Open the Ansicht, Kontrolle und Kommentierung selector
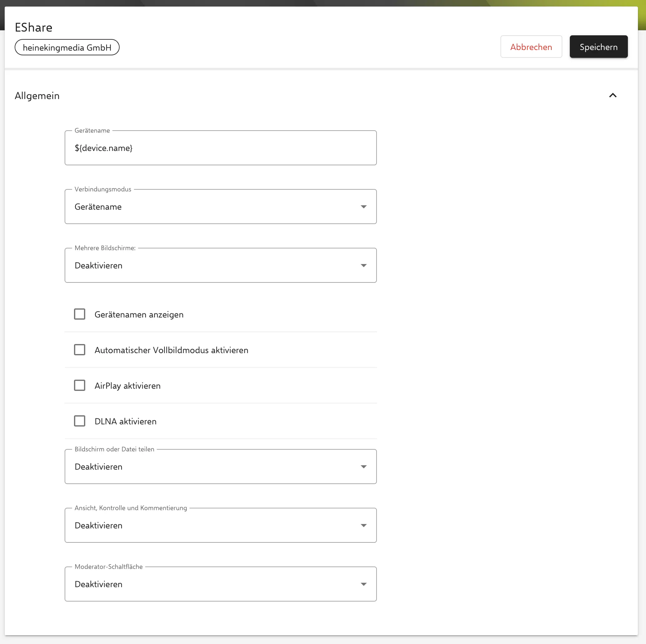The height and width of the screenshot is (644, 646). [x=221, y=525]
